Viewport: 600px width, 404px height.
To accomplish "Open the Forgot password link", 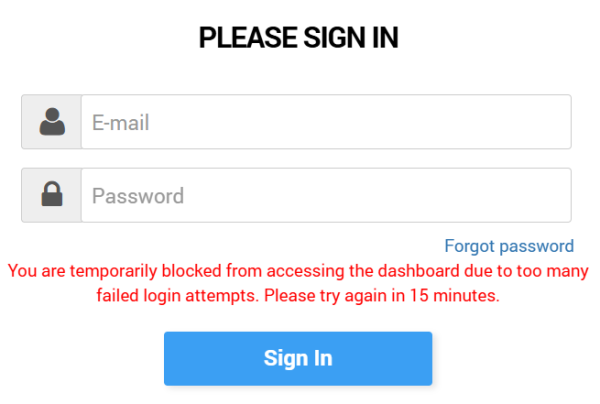I will pos(509,246).
